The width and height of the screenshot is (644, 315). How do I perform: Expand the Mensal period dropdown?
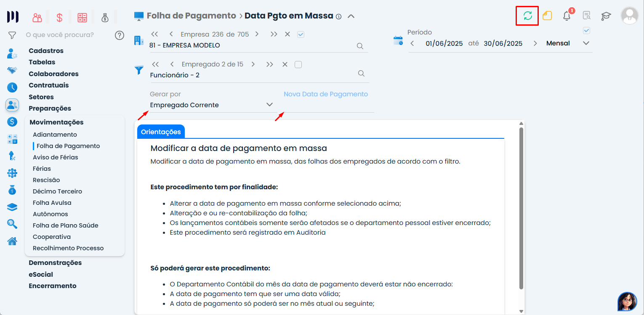[x=586, y=43]
